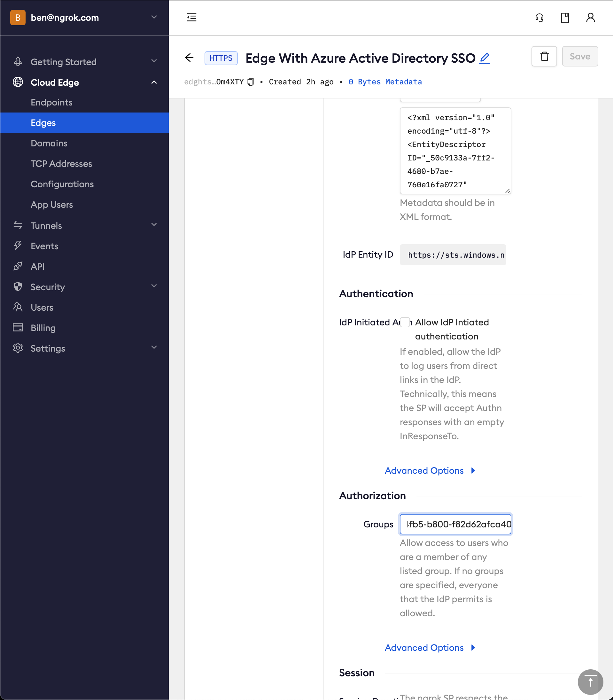Open documentation bookmark icon
The width and height of the screenshot is (613, 700).
pos(565,18)
